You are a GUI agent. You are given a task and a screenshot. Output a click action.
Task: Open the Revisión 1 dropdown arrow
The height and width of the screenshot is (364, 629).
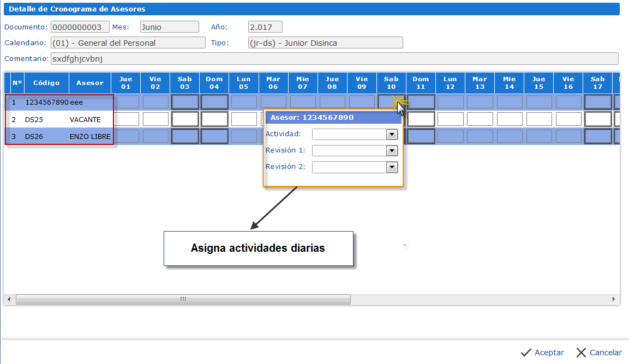392,151
